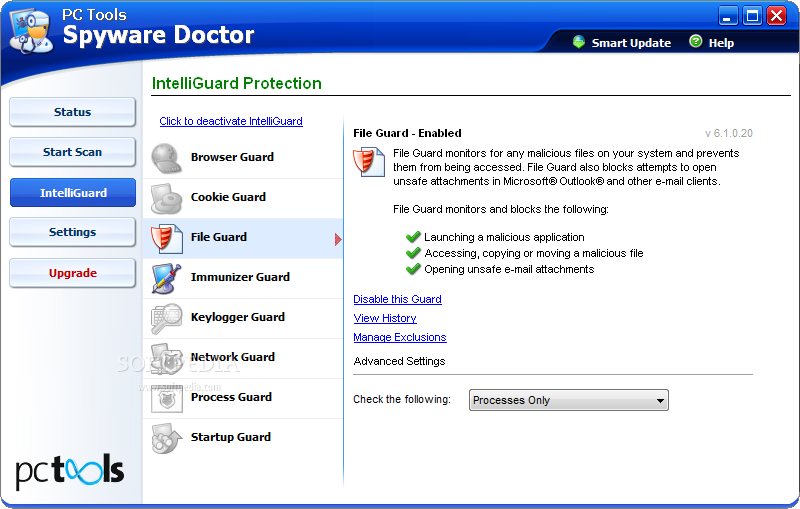This screenshot has height=509, width=800.
Task: Click the 'Check the following:' label
Action: pos(402,399)
